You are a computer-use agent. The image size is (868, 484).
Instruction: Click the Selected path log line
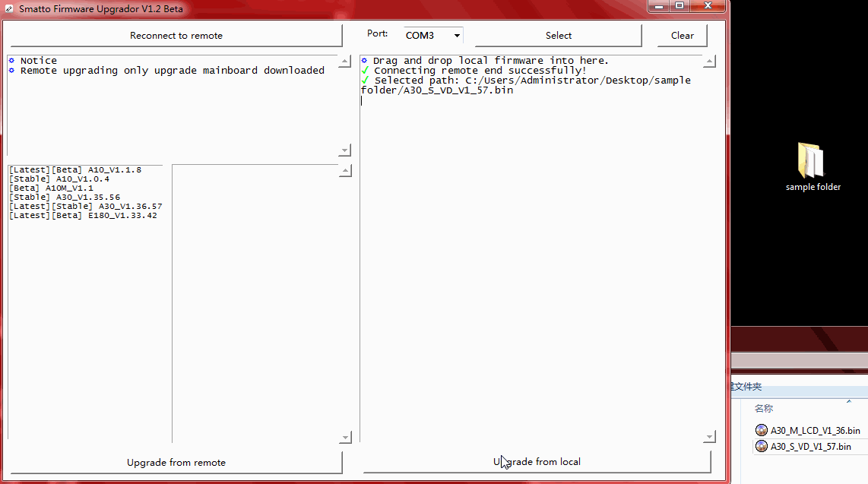pyautogui.click(x=526, y=85)
